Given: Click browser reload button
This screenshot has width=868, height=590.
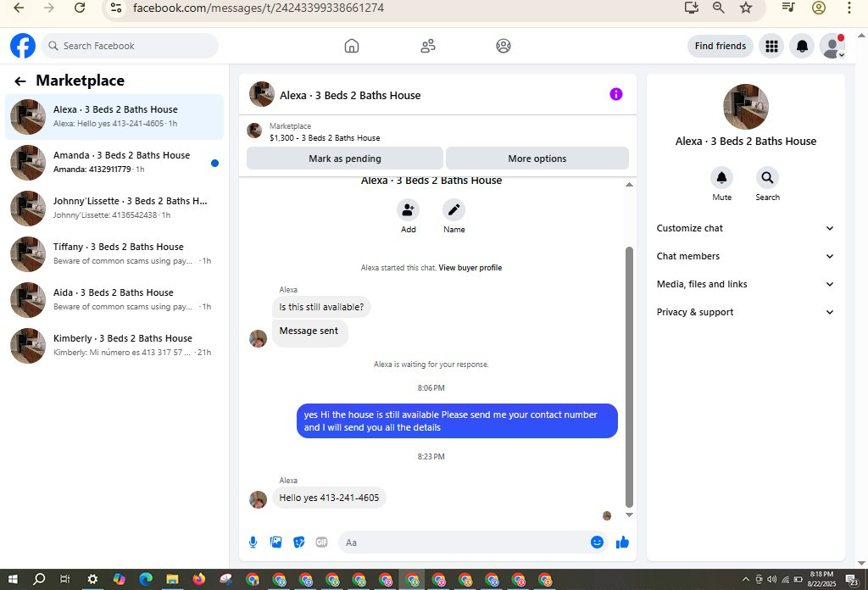Looking at the screenshot, I should [x=80, y=8].
